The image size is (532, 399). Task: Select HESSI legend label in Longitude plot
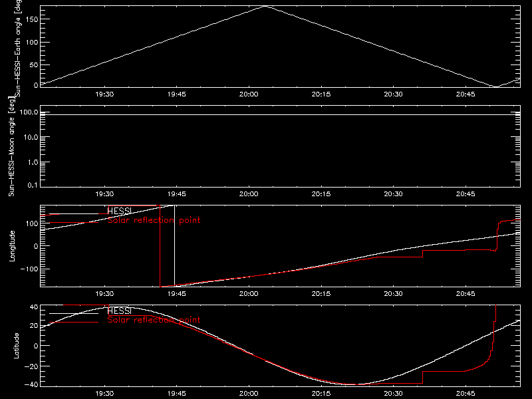pyautogui.click(x=119, y=211)
